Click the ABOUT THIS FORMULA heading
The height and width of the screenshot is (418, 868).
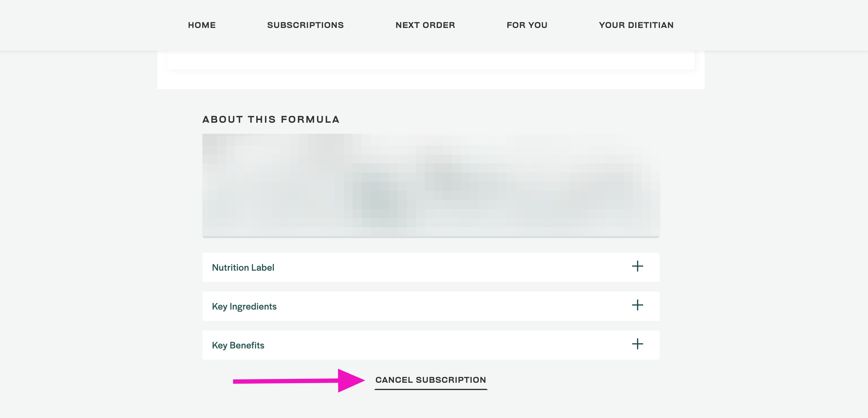coord(271,120)
